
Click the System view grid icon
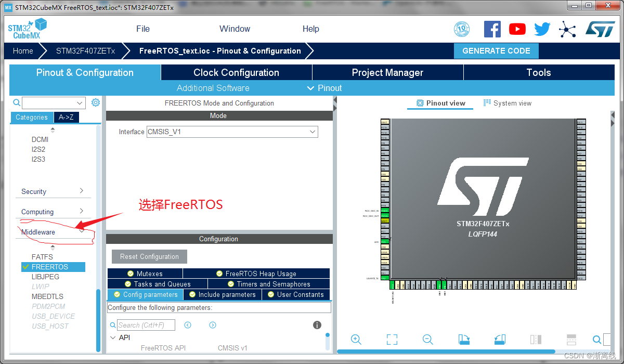[487, 103]
